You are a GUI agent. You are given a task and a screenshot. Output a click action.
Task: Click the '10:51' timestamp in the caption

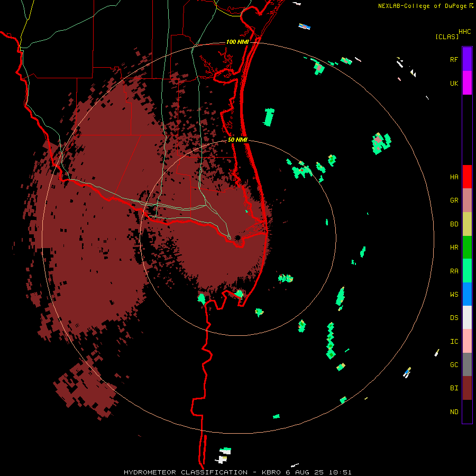click(340, 472)
